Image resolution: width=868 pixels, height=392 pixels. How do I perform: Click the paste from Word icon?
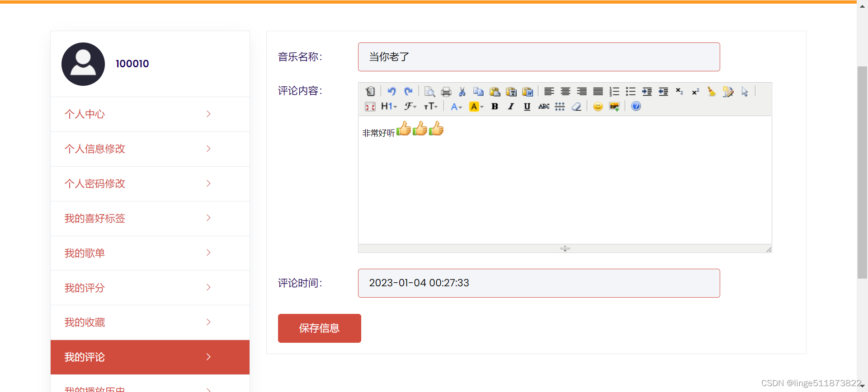(528, 91)
